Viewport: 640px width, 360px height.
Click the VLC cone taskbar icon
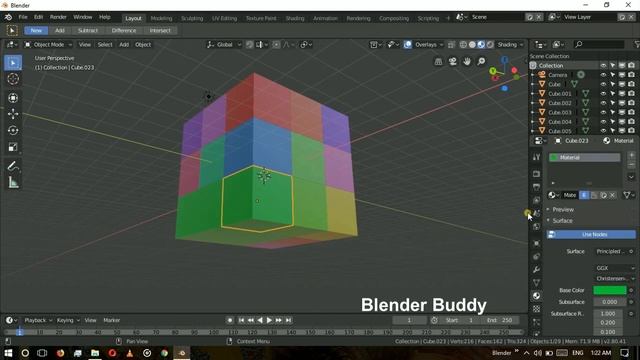130,353
